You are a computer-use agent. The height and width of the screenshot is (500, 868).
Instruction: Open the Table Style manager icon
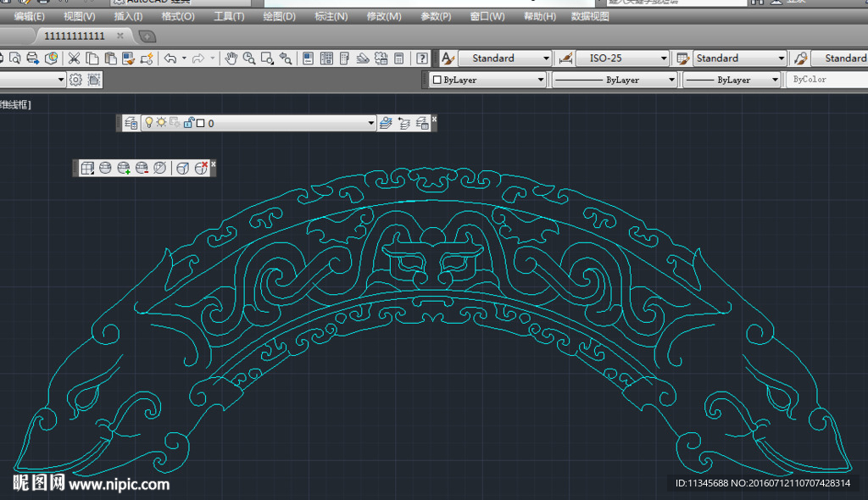point(682,58)
